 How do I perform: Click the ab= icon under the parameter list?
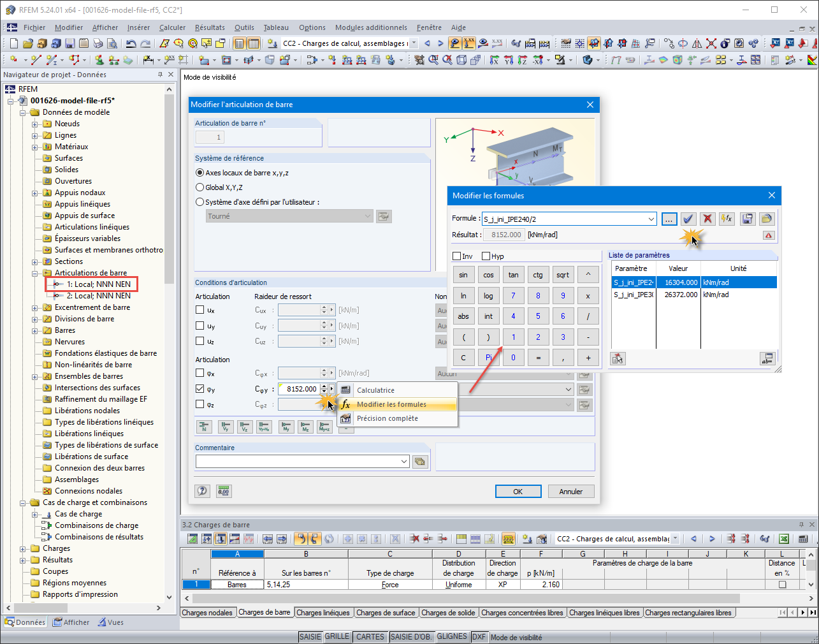click(767, 358)
